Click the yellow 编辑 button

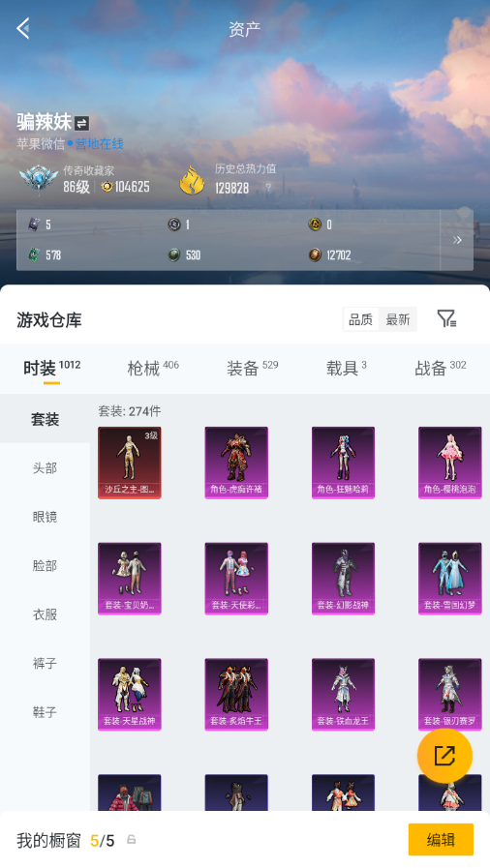[441, 840]
